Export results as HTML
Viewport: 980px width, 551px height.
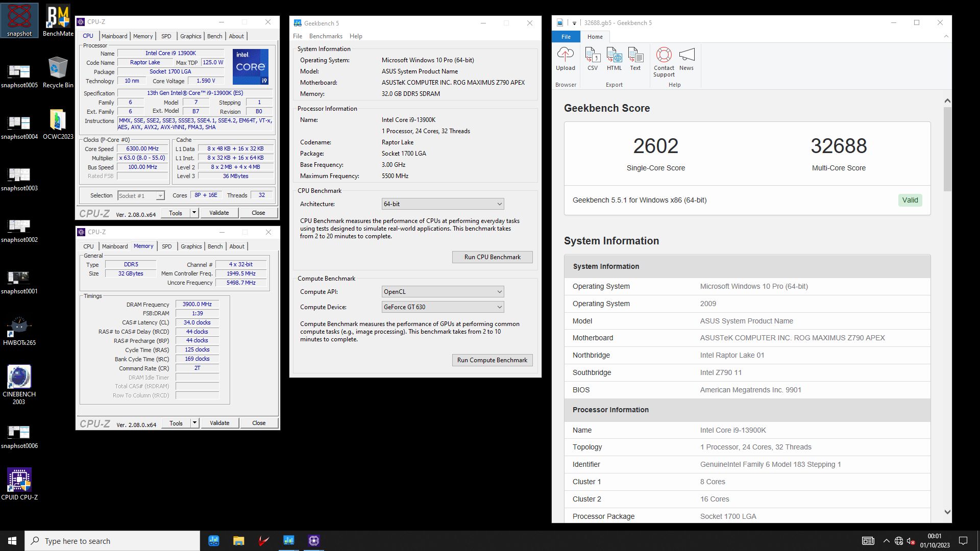[x=614, y=59]
